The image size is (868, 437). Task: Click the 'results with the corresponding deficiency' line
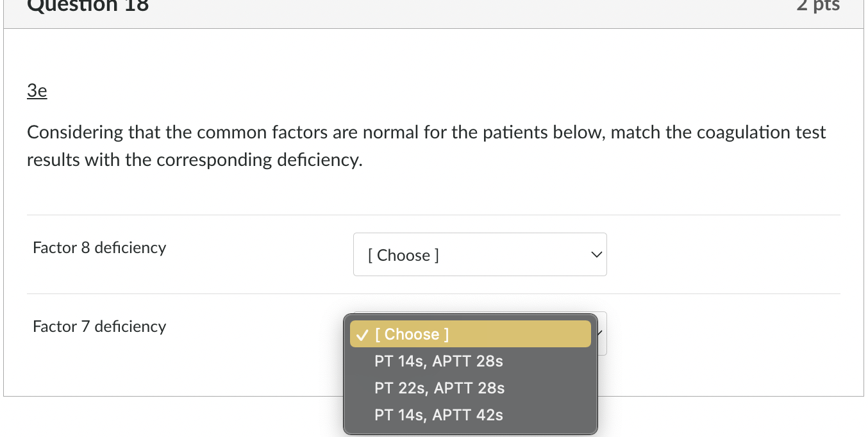tap(194, 160)
